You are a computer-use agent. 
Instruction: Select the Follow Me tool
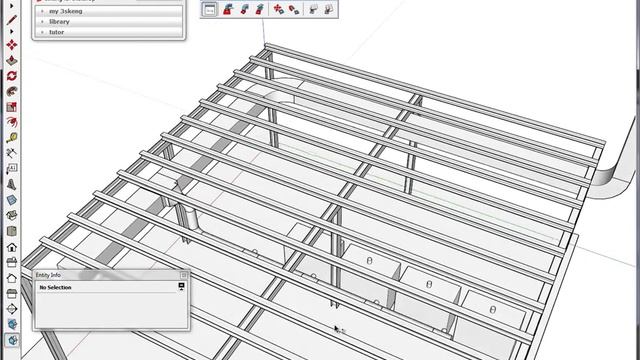11,91
